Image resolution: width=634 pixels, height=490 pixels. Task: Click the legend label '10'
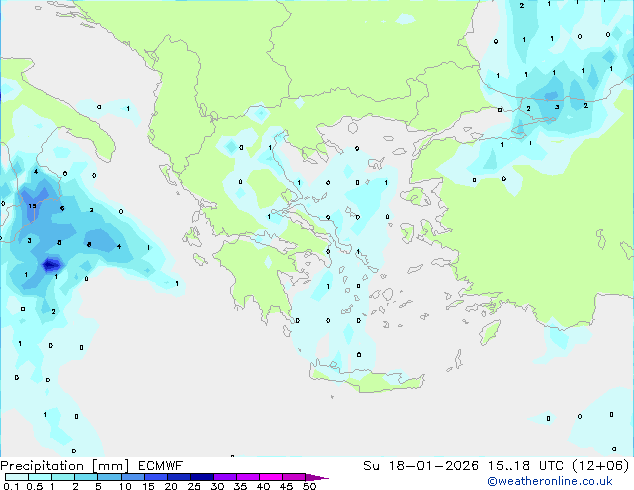coord(125,486)
